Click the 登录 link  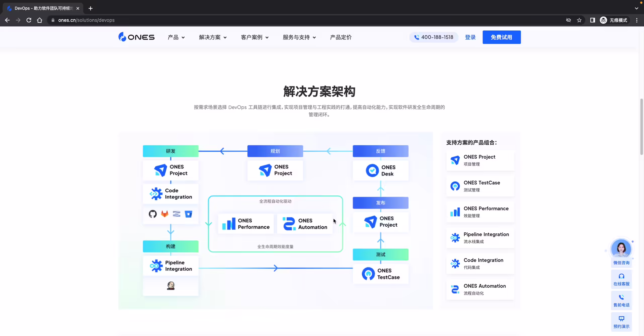[x=470, y=37]
